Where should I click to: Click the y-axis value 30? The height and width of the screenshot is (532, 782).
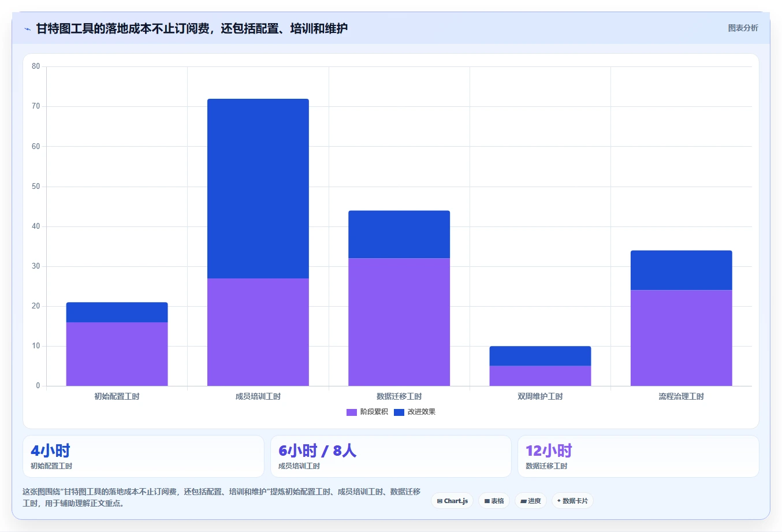36,266
